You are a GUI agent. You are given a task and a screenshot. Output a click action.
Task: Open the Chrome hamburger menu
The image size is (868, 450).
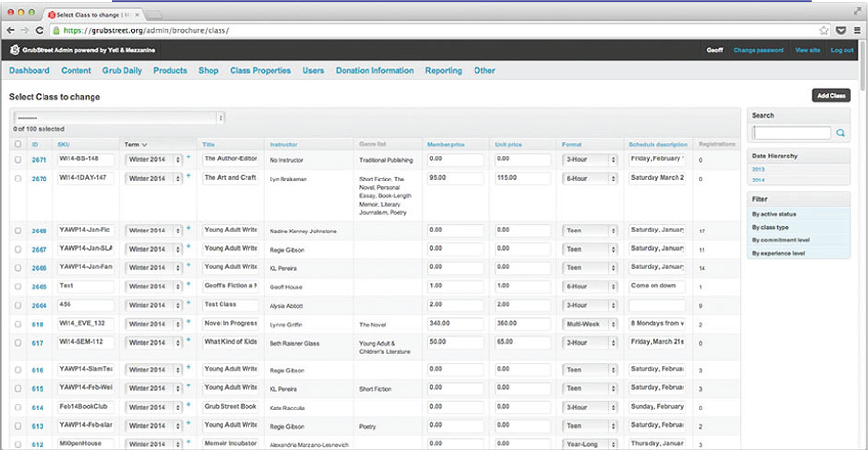click(857, 31)
